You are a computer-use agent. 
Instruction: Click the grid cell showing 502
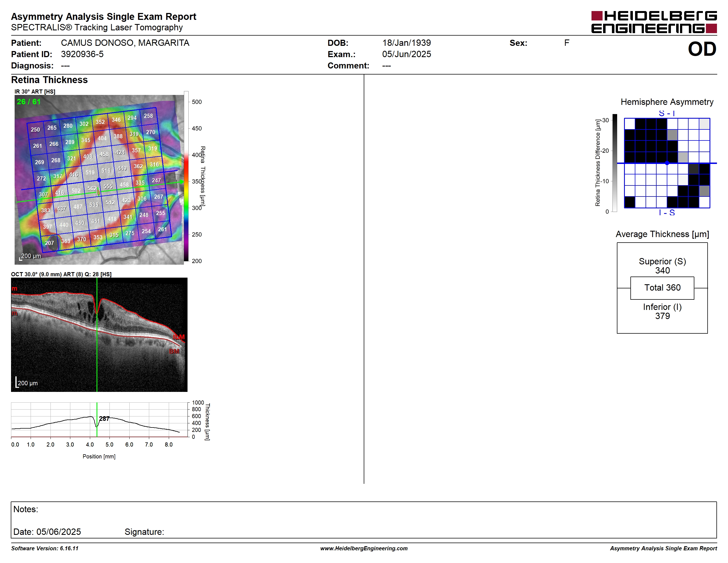76,190
